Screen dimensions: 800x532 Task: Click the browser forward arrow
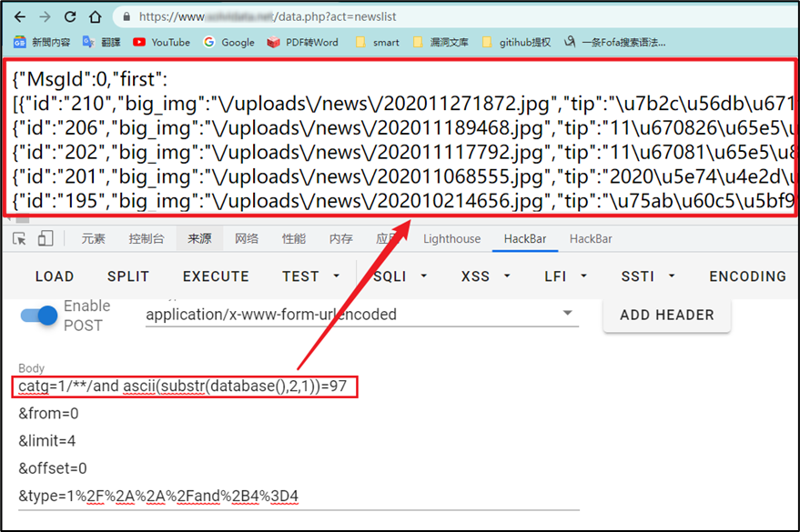click(45, 16)
